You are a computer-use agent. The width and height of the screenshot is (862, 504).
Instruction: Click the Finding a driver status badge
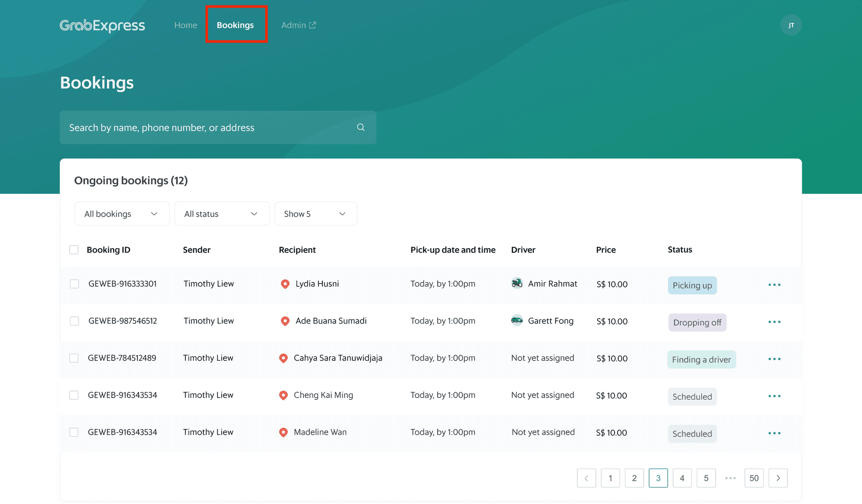coord(701,360)
